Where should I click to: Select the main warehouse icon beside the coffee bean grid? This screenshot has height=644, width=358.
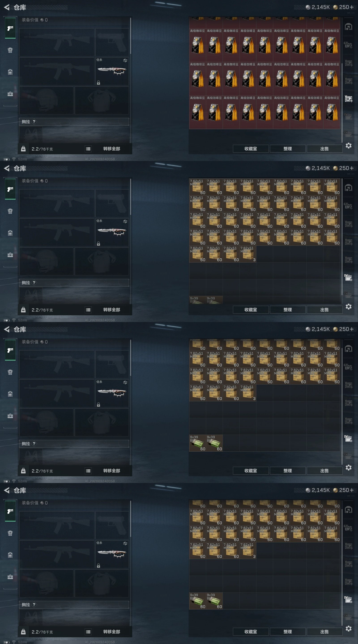tap(349, 27)
